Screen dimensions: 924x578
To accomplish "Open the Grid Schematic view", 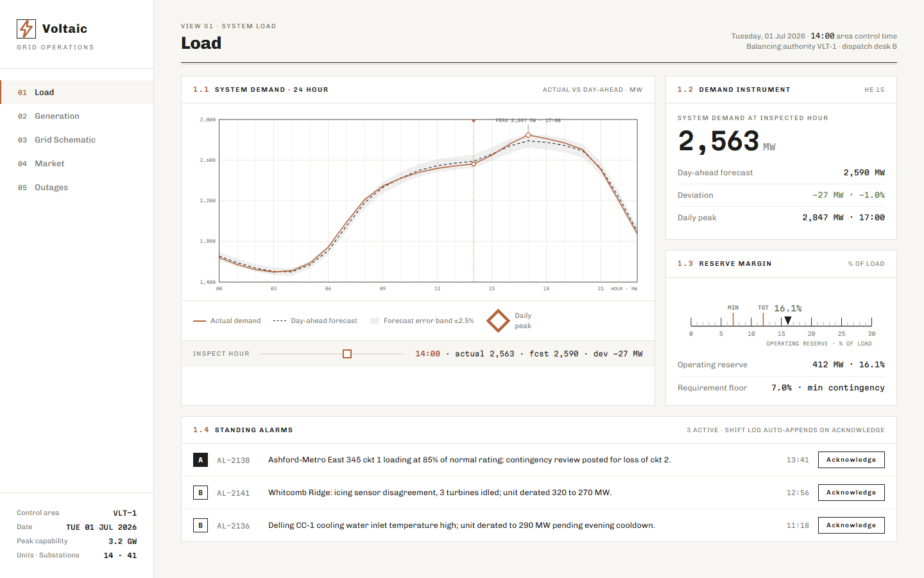I will coord(77,140).
